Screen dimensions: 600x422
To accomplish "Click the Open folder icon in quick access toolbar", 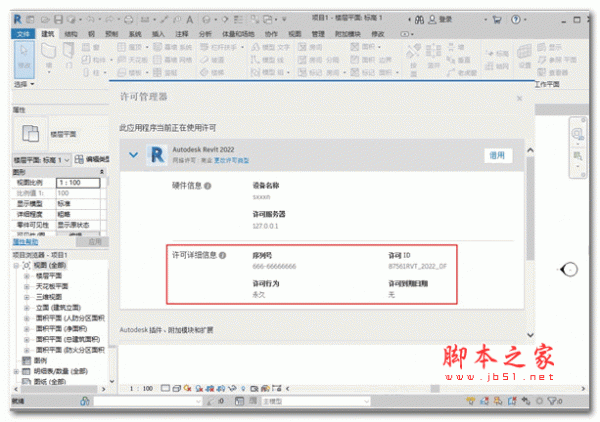I will pyautogui.click(x=46, y=19).
